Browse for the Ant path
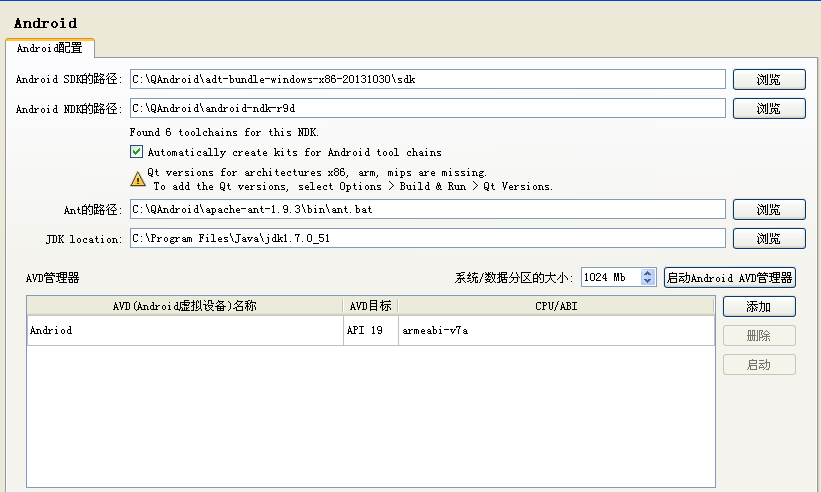 pos(769,209)
